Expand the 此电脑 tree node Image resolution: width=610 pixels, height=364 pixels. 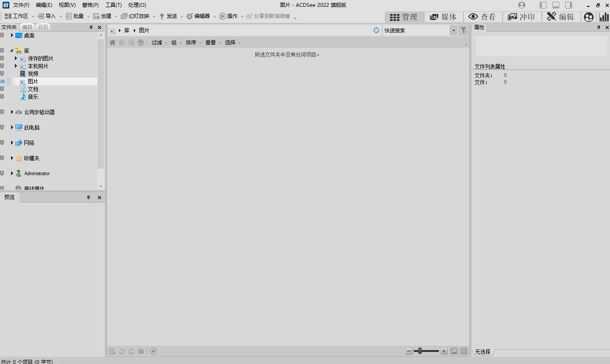point(12,127)
